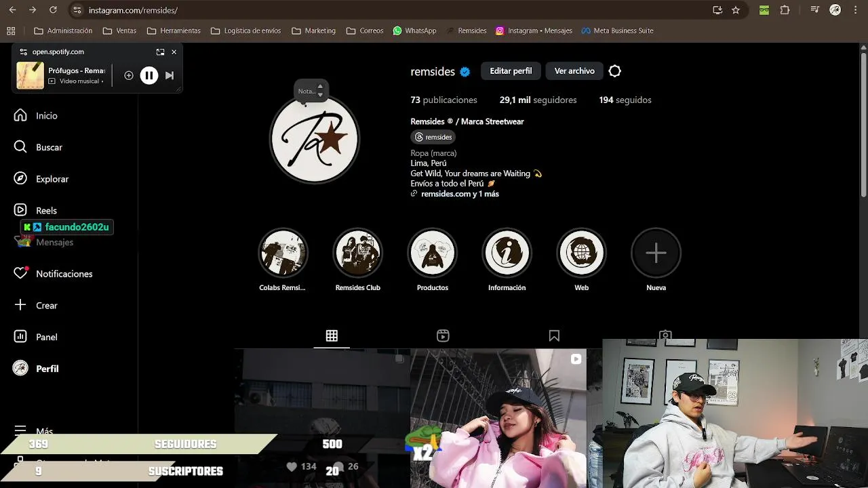The image size is (868, 488).
Task: View 194 seguidos list
Action: (625, 100)
